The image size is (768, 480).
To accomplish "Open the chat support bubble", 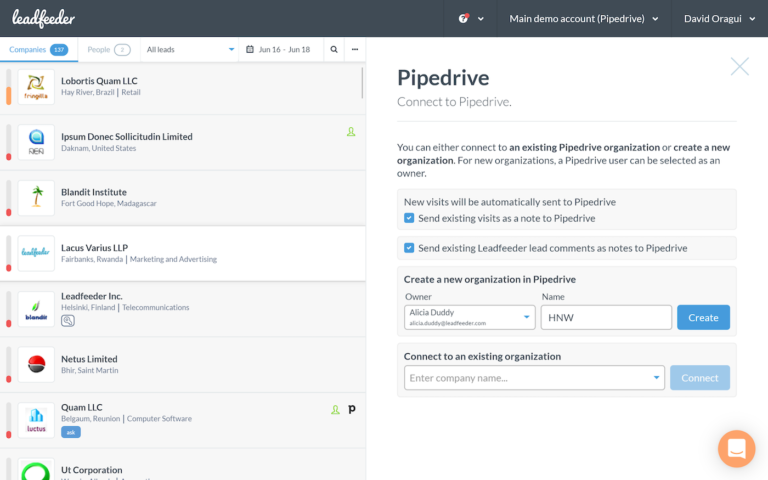I will tap(737, 449).
